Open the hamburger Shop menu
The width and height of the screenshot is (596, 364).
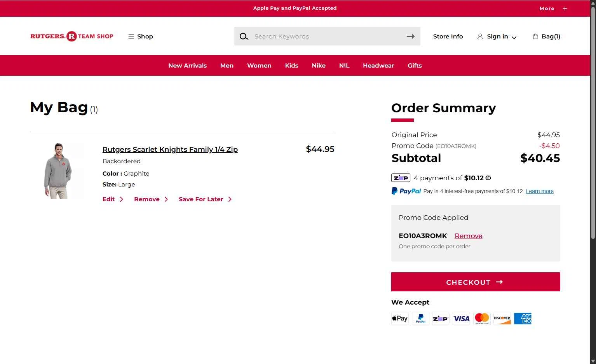point(141,37)
